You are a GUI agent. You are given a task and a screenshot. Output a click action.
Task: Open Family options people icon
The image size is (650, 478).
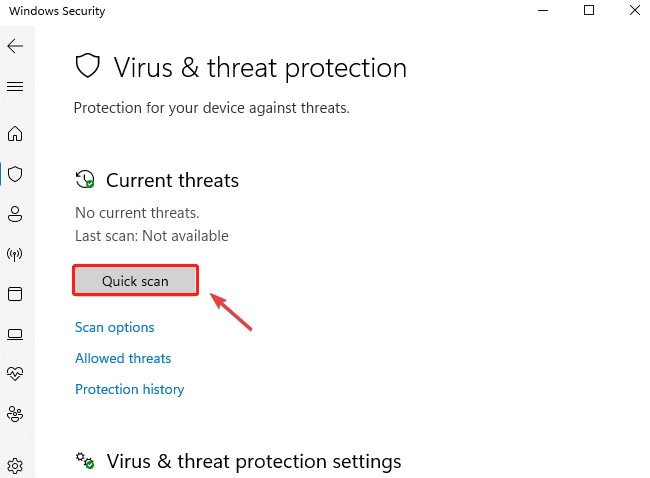tap(15, 414)
